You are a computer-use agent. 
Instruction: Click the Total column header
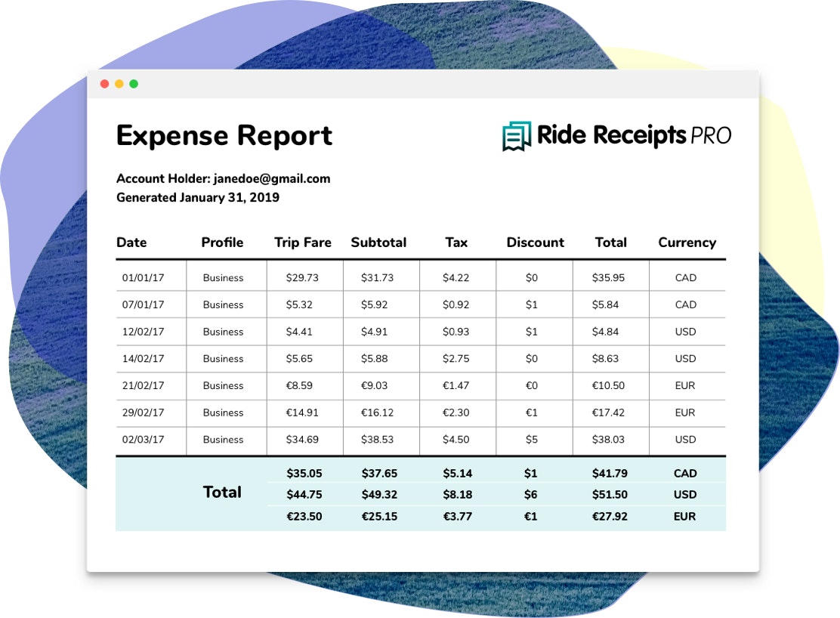(x=610, y=243)
